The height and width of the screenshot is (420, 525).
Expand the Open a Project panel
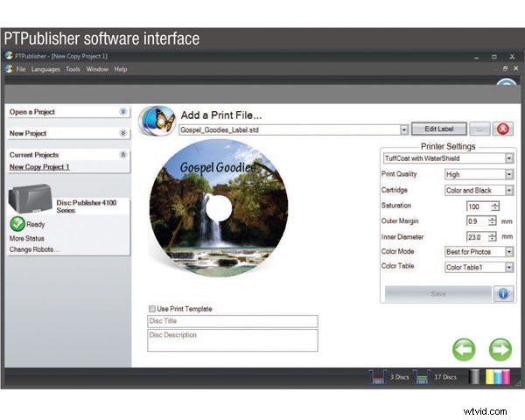pyautogui.click(x=122, y=112)
